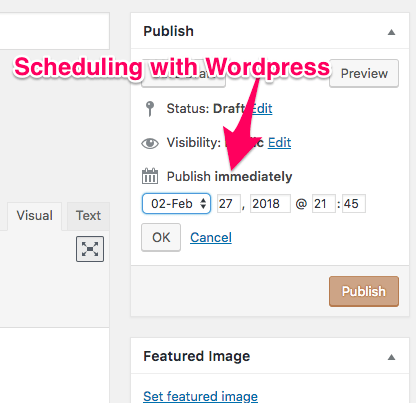Cancel the schedule date editing
Viewport: 416px width, 403px height.
click(x=211, y=238)
